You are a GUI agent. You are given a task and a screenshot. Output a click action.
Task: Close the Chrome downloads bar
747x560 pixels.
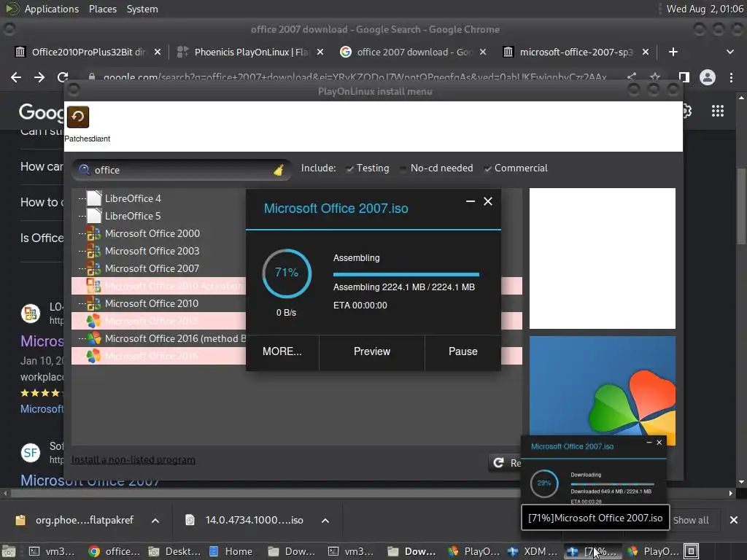click(x=734, y=520)
